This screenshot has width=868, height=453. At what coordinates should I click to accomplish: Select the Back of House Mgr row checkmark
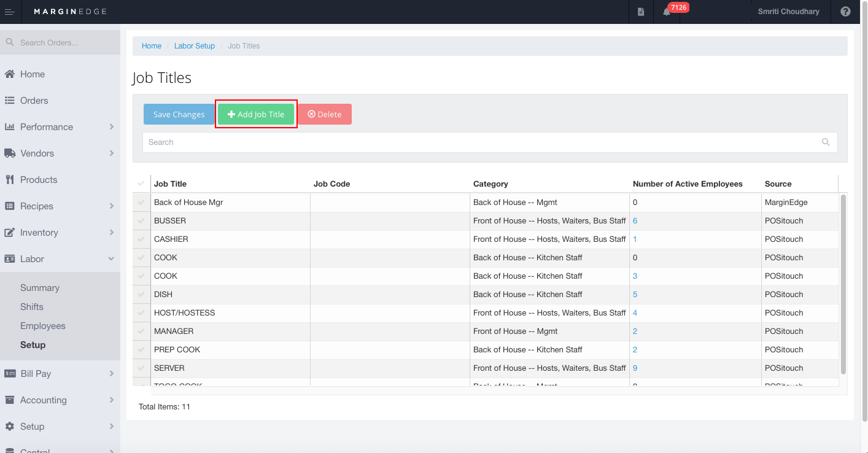click(x=141, y=202)
